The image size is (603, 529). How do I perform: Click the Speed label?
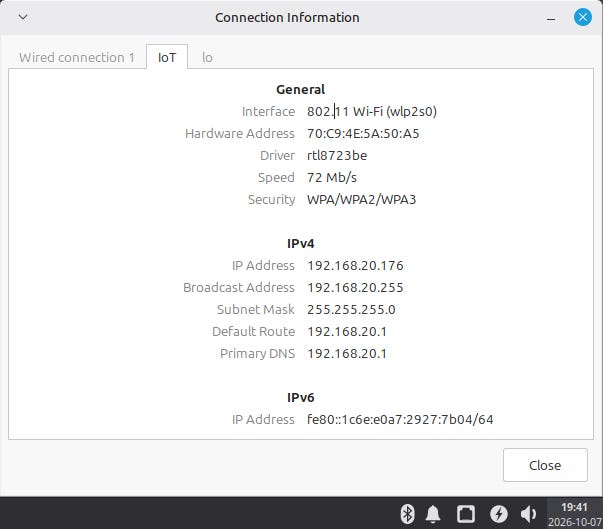(x=276, y=177)
